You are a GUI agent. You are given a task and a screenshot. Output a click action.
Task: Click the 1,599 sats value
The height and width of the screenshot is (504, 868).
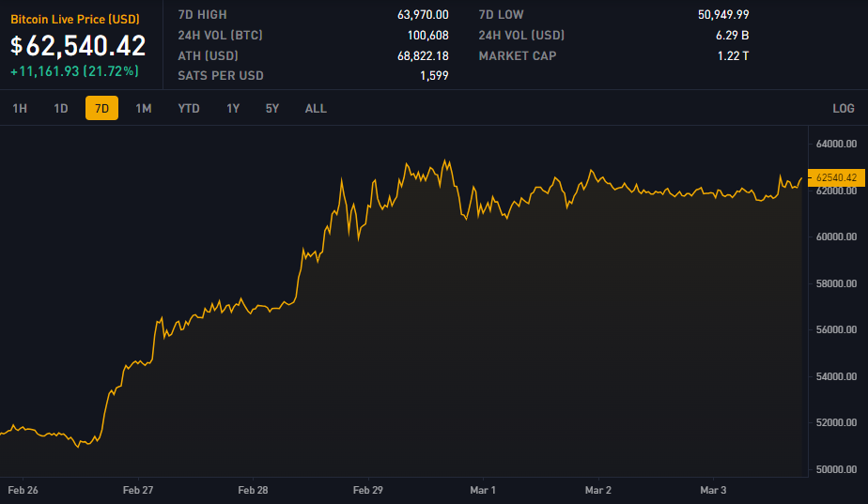tap(434, 76)
